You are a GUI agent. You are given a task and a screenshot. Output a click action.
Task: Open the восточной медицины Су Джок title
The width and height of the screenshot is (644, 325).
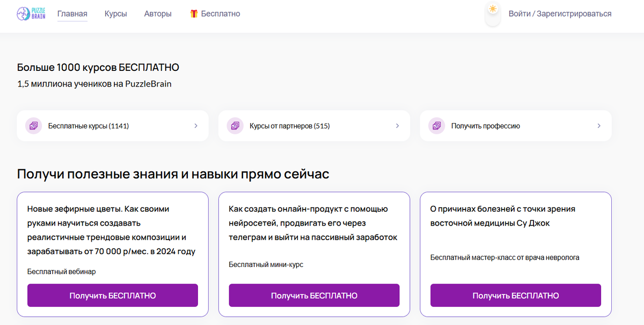click(x=503, y=215)
